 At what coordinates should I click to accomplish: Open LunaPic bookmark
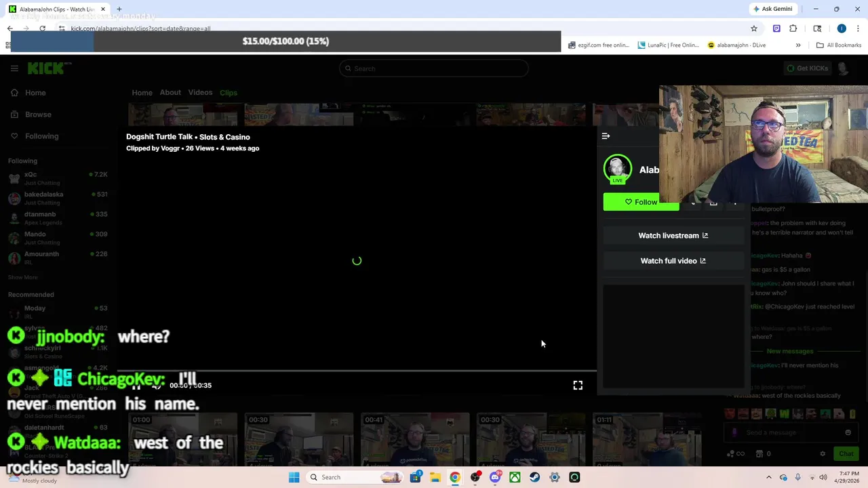tap(668, 45)
